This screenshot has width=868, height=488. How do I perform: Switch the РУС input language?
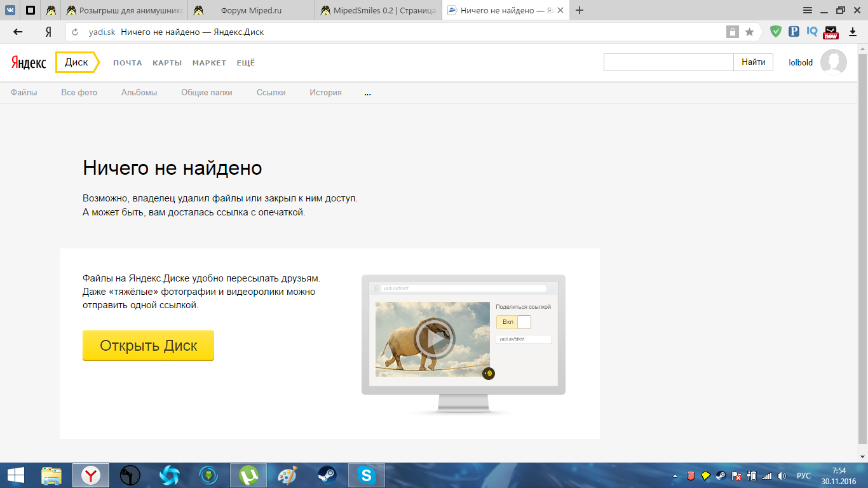(x=804, y=475)
